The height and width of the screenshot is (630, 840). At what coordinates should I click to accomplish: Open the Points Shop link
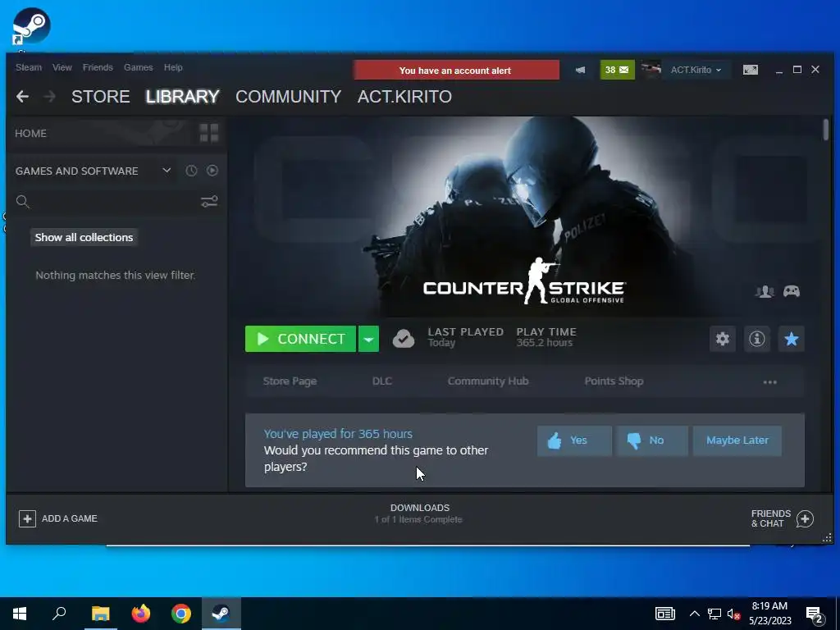[614, 381]
